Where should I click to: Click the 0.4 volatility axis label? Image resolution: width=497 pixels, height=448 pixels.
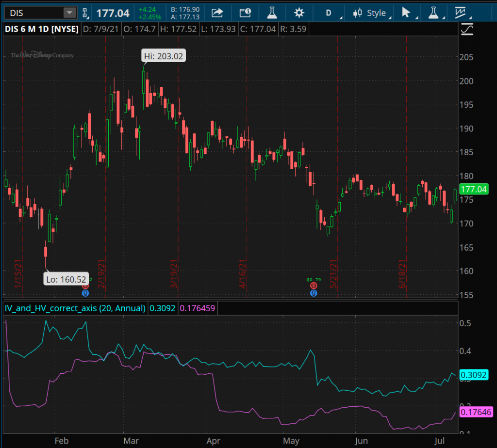(465, 351)
